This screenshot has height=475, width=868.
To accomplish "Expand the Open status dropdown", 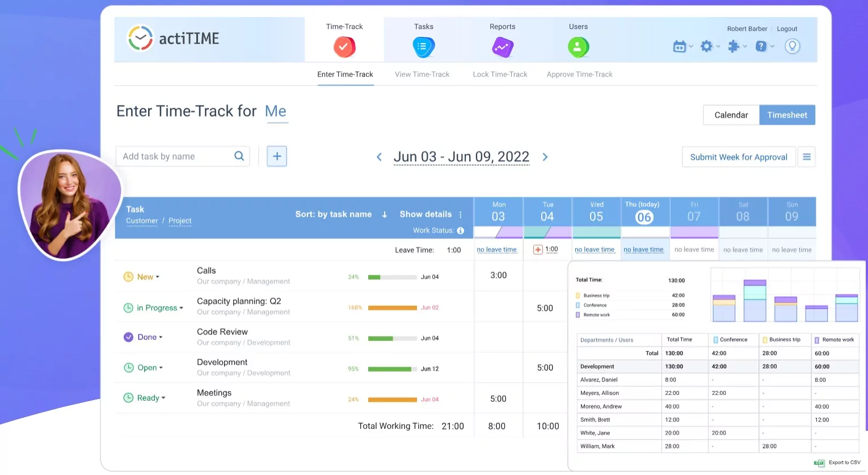I will 161,368.
